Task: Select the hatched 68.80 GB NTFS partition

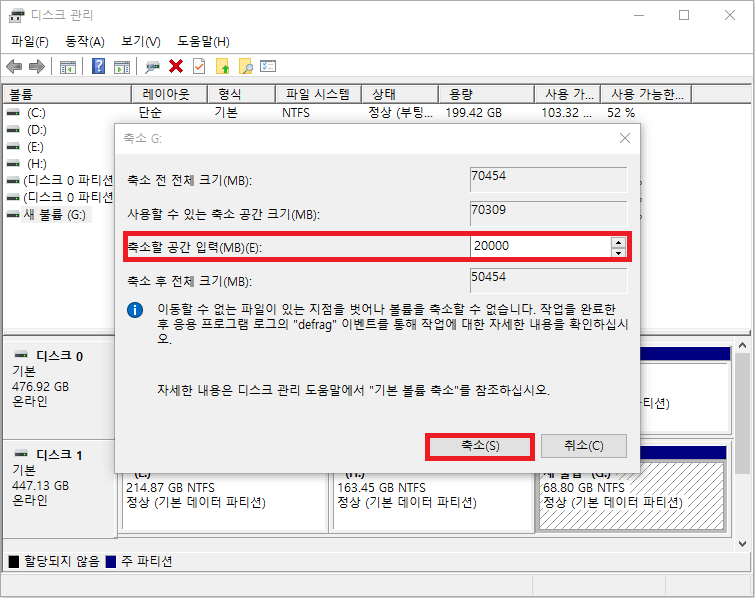Action: [631, 496]
